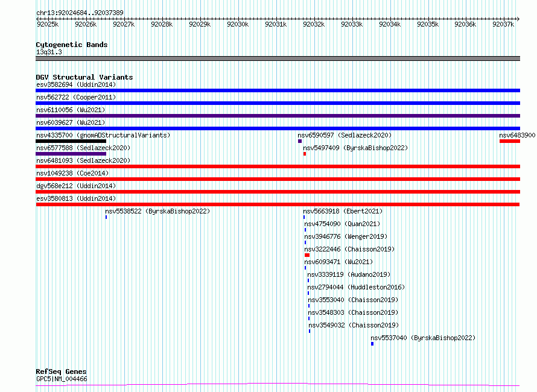Click the esv3582694 (Uddin2014) variant label
The image size is (537, 392).
point(76,84)
